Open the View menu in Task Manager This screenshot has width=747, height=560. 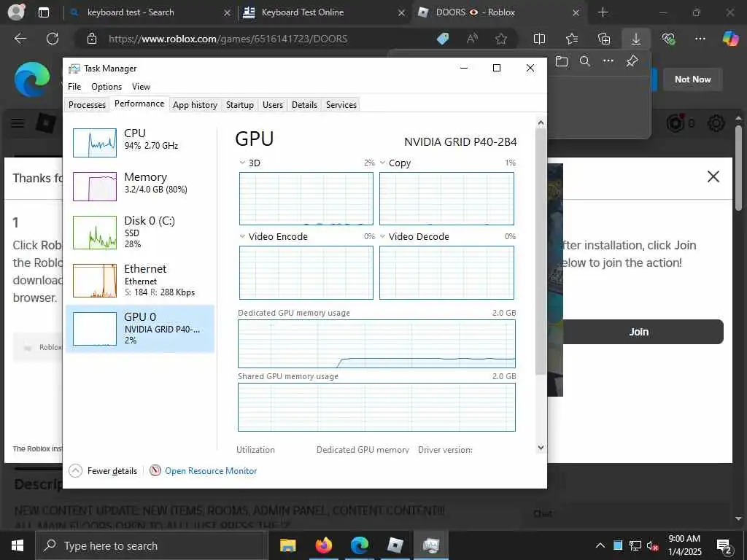pyautogui.click(x=141, y=87)
